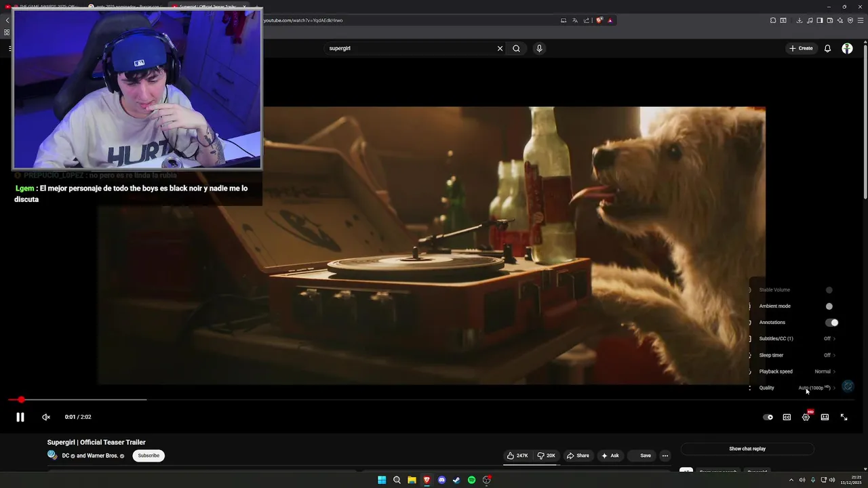This screenshot has height=488, width=868.
Task: Open Windows Start menu
Action: click(382, 480)
